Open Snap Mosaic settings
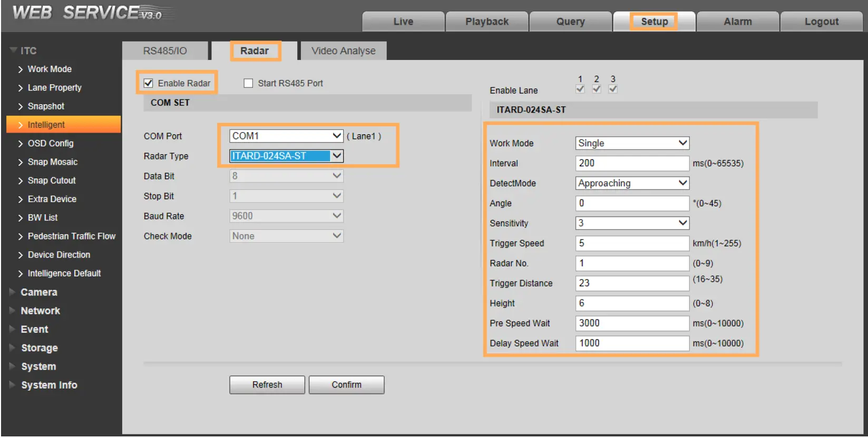 [x=53, y=162]
